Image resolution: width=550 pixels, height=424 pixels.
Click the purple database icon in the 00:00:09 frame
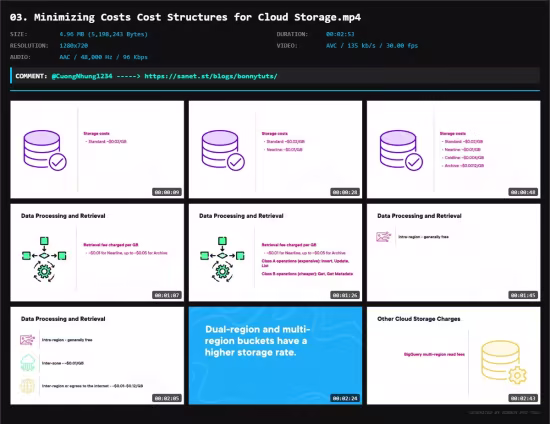coord(45,150)
